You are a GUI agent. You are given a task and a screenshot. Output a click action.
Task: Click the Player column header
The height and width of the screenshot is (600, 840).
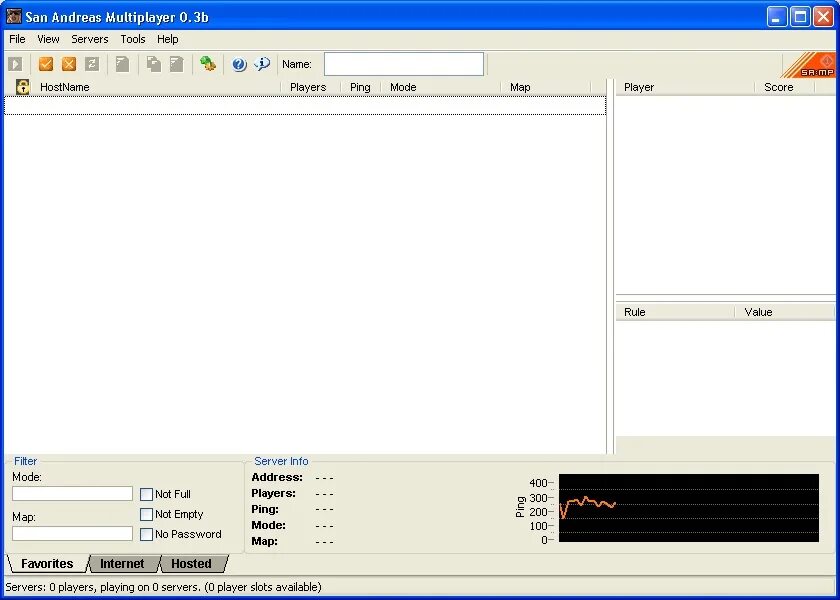685,87
